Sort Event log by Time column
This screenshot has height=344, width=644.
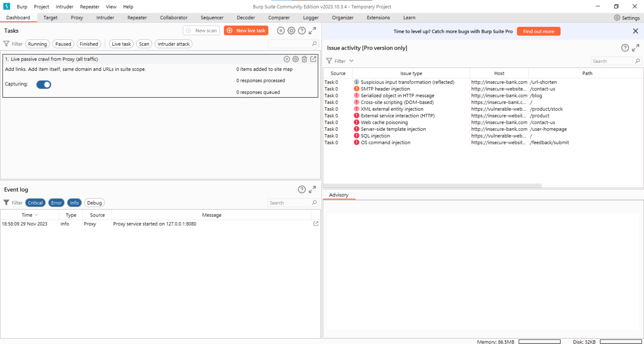(x=30, y=215)
